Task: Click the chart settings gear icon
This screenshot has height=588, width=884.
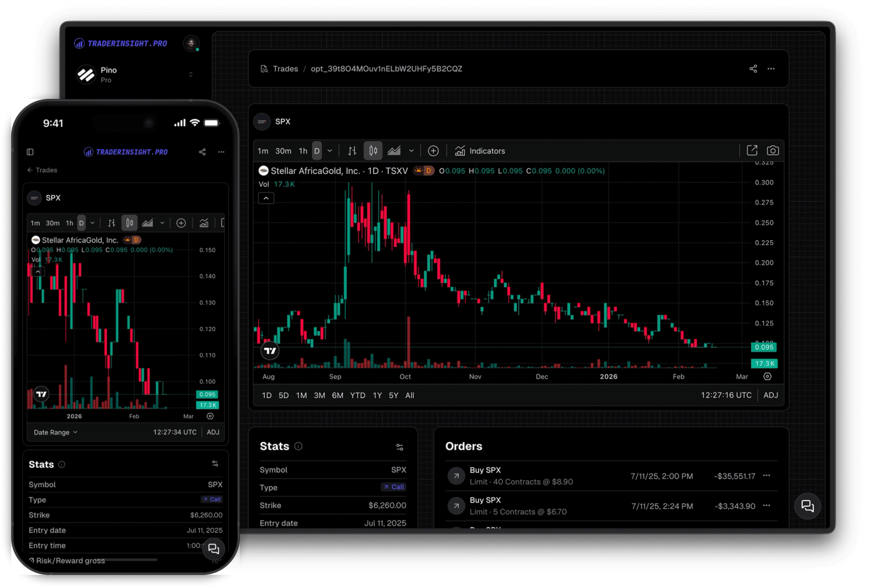Action: click(767, 376)
